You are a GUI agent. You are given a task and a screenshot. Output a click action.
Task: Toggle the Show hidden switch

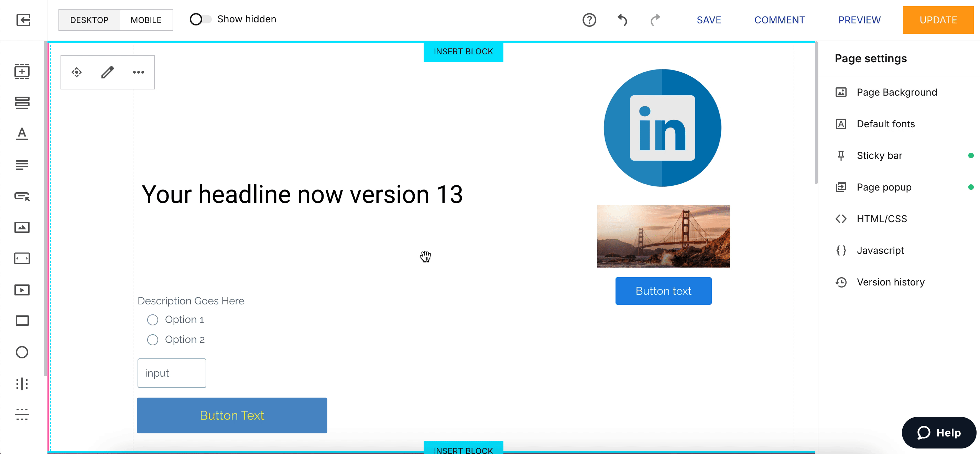pos(200,19)
